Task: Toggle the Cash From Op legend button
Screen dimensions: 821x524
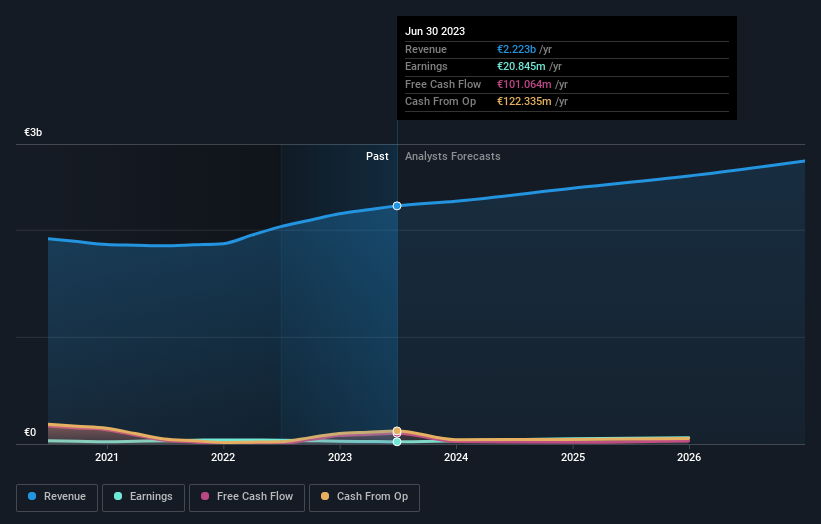Action: pos(364,497)
